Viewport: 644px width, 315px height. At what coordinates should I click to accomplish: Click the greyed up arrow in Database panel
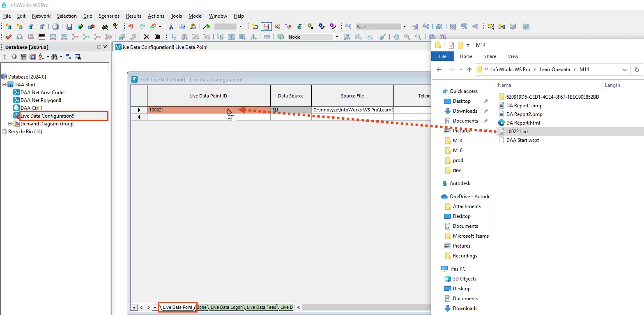coord(5,57)
